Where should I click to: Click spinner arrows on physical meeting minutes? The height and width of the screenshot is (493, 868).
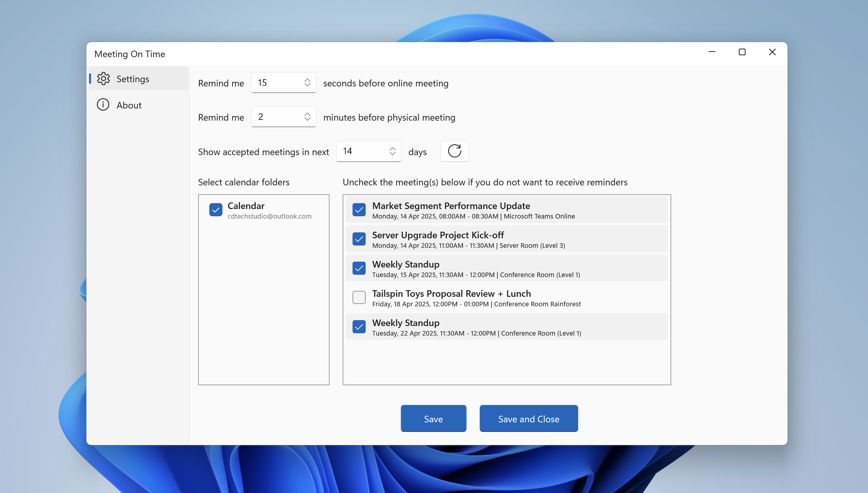[x=307, y=116]
